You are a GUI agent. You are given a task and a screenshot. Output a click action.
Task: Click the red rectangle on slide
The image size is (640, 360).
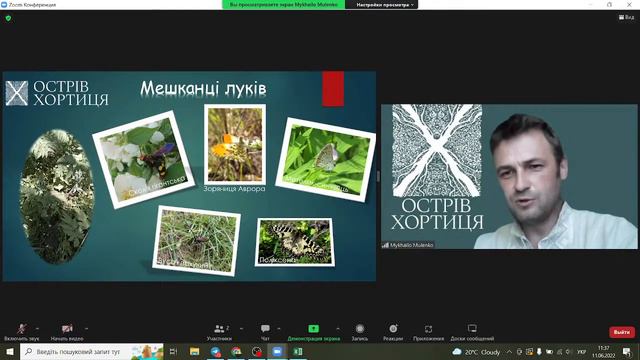(333, 89)
